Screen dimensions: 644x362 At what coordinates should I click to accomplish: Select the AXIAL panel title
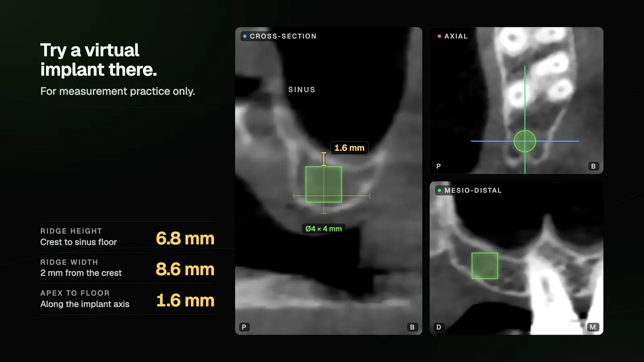click(x=456, y=36)
